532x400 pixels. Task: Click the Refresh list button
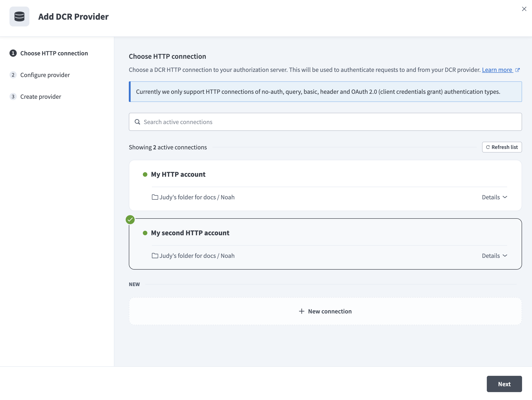click(502, 147)
